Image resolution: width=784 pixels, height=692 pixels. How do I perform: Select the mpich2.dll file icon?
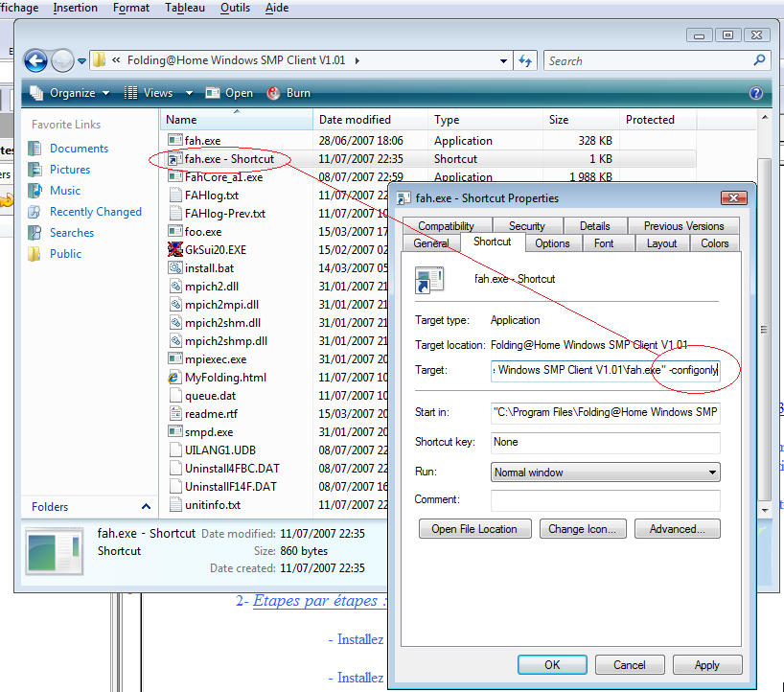[175, 286]
